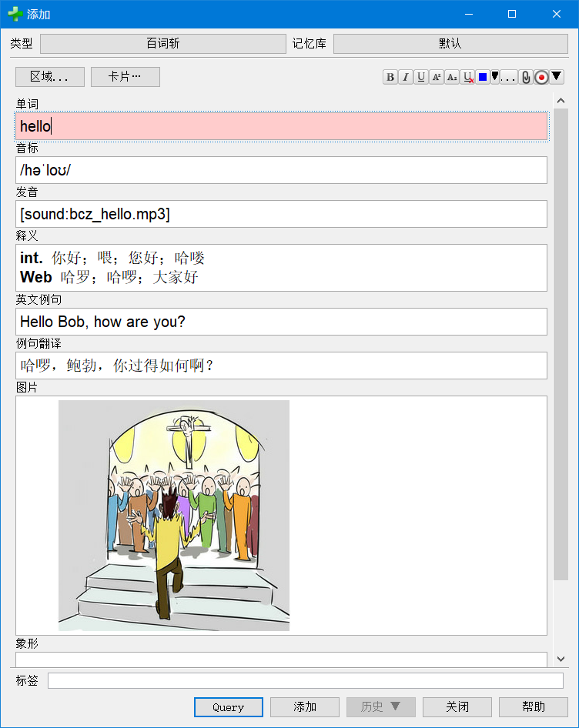Click the ellipsis cloze button in toolbar
This screenshot has width=579, height=728.
coord(509,77)
